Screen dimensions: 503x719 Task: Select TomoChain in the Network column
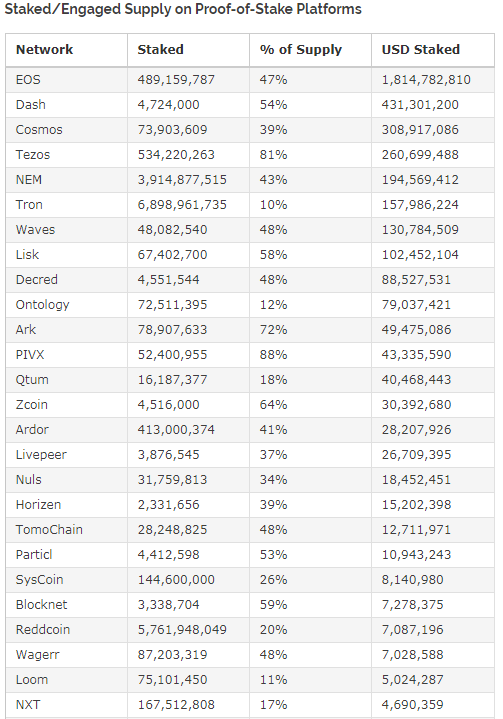click(49, 530)
